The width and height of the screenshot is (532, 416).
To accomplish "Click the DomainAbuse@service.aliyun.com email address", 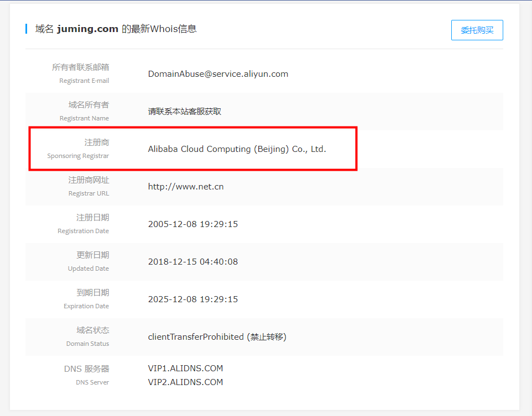I will (218, 74).
